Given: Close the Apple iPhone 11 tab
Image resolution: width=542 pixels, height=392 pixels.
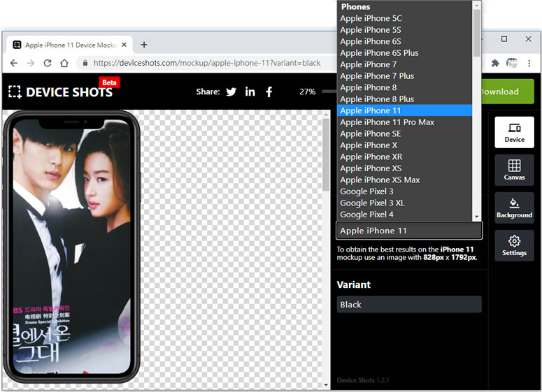Looking at the screenshot, I should 124,45.
